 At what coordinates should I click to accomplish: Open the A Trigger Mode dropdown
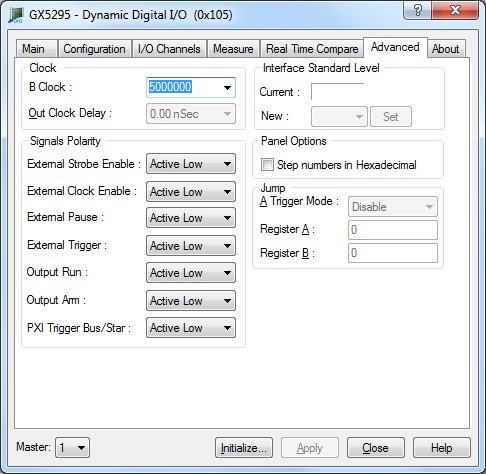click(x=393, y=207)
